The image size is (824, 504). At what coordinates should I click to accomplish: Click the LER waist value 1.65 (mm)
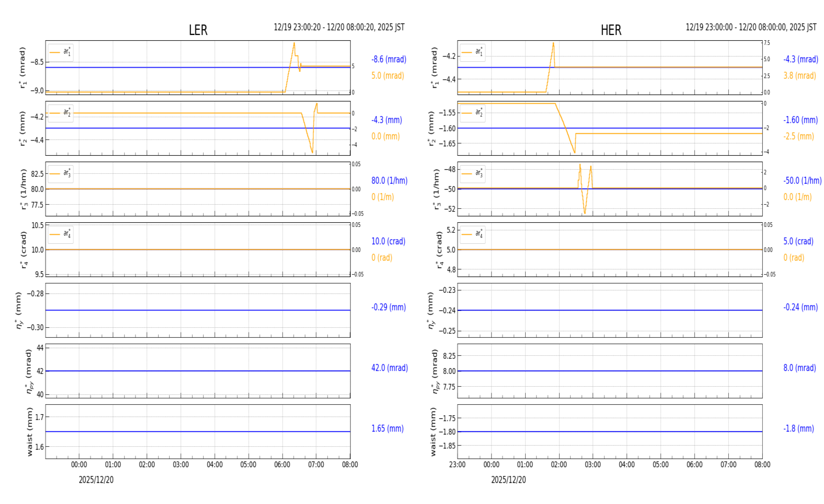[x=387, y=429]
